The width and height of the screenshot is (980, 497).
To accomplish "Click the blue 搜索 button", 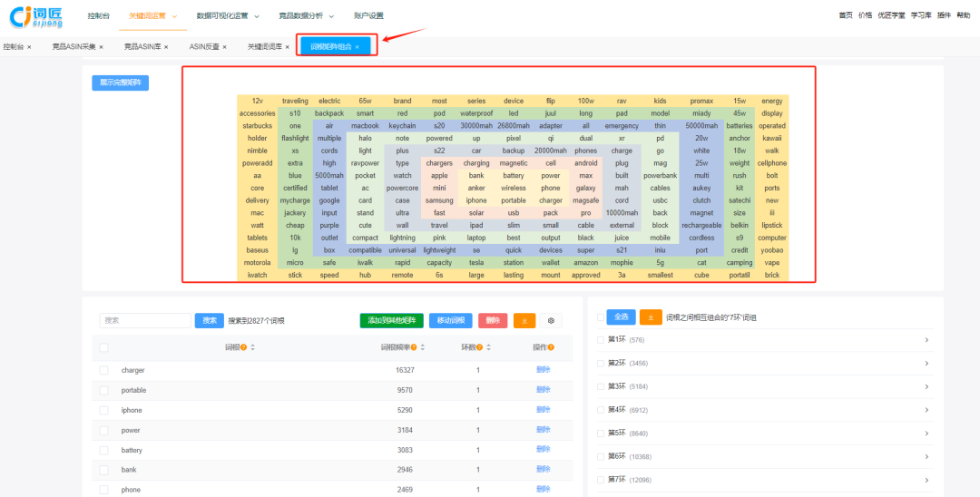I will coord(210,320).
